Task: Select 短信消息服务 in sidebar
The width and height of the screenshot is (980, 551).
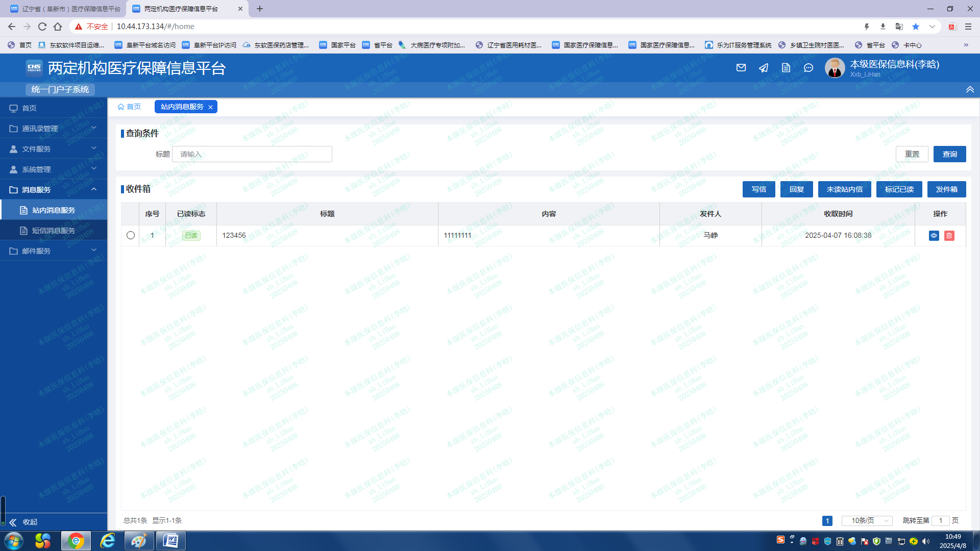Action: click(x=54, y=231)
